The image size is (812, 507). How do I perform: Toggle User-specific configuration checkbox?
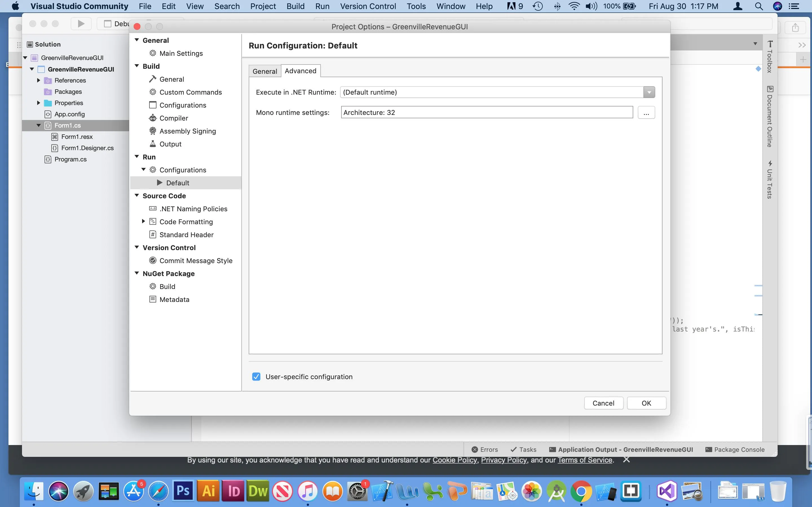pyautogui.click(x=256, y=377)
